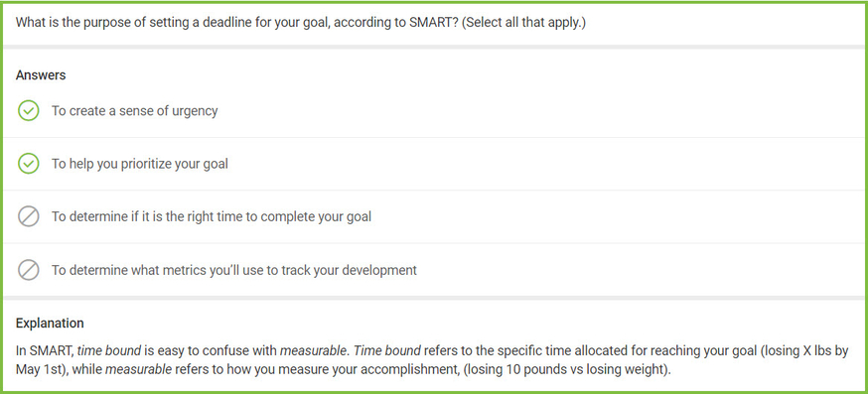Click the green checkmark beside prioritize answer
868x394 pixels.
[x=28, y=164]
